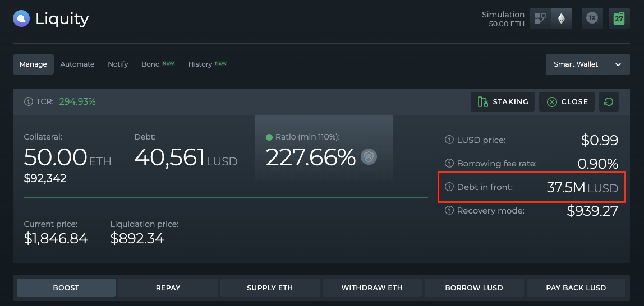Click the collateral amount 50.00 ETH
Screen dimensions: 644x306
67,157
